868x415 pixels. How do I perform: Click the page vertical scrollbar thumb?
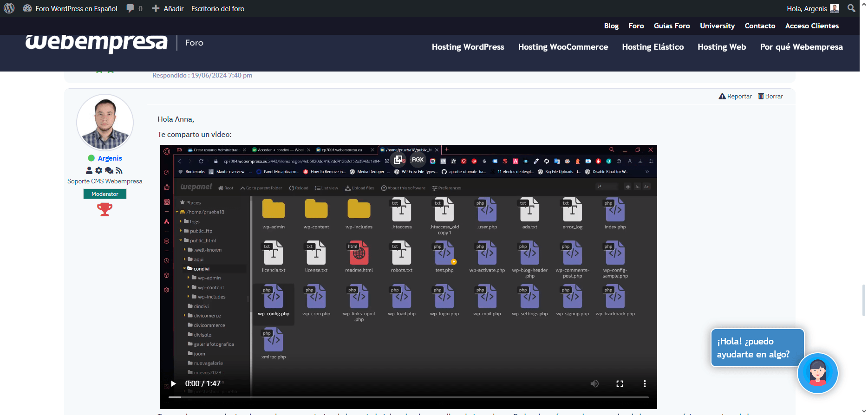[x=863, y=301]
